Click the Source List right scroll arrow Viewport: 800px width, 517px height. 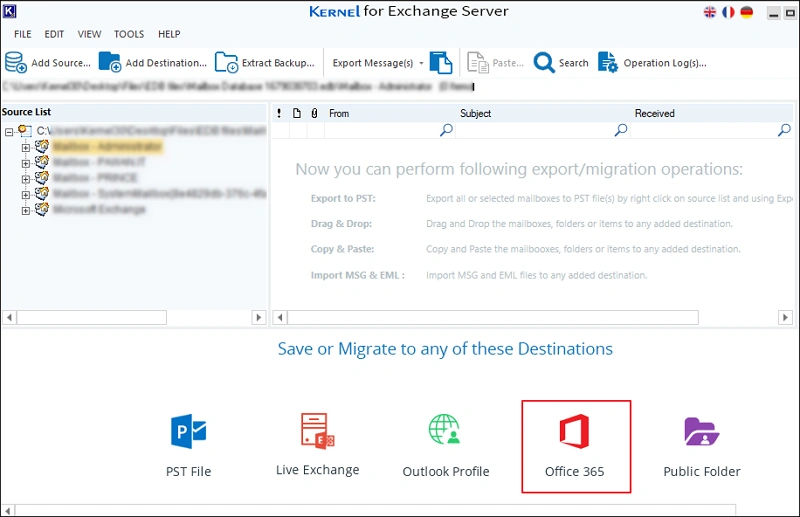pos(259,317)
